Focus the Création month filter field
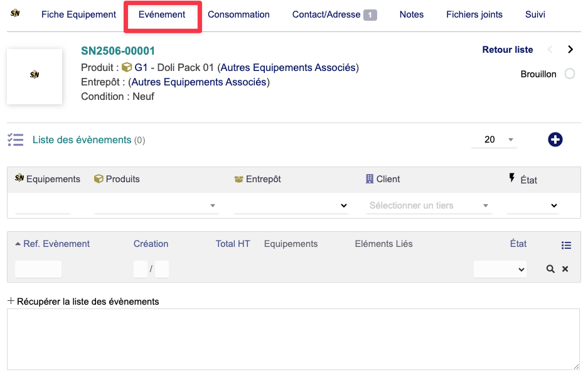The image size is (588, 382). 140,269
